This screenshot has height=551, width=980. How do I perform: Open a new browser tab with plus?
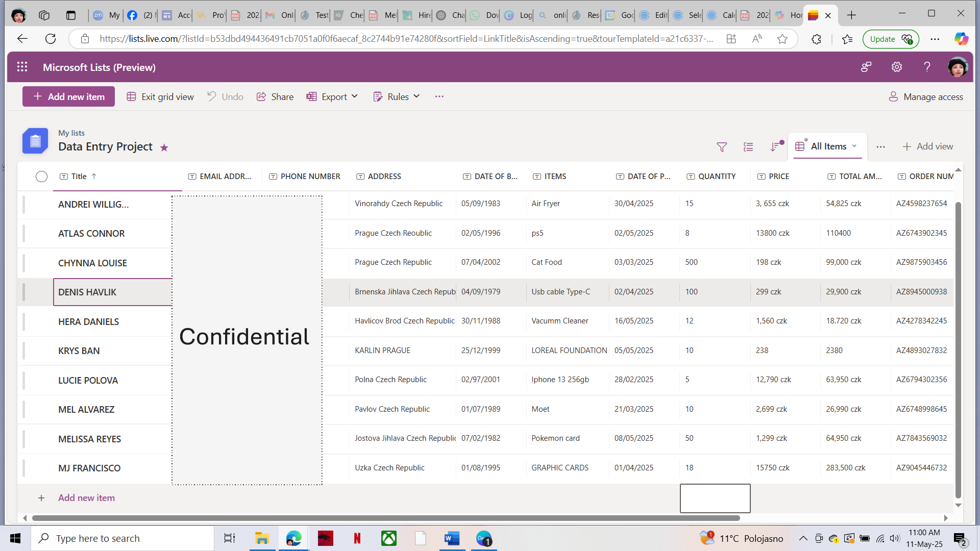click(851, 15)
